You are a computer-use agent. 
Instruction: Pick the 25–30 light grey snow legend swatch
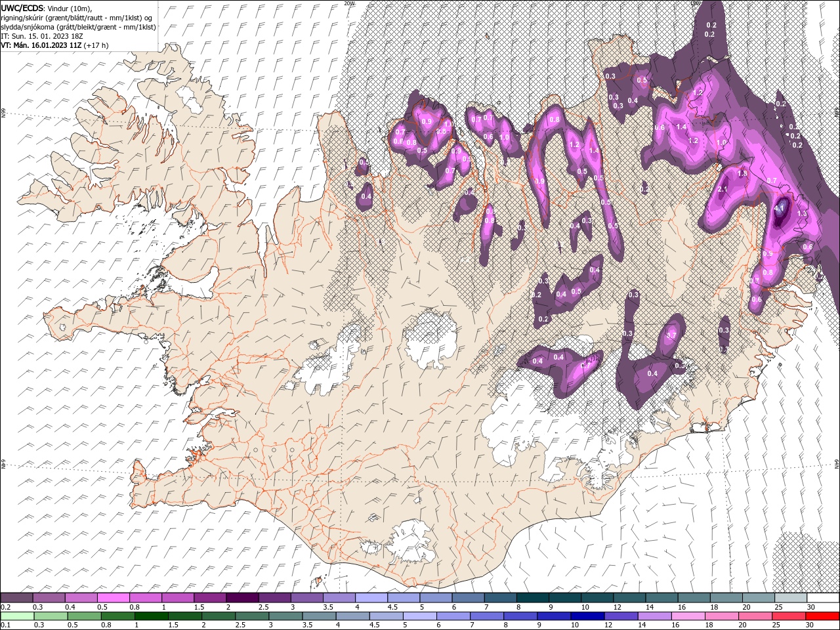[790, 598]
